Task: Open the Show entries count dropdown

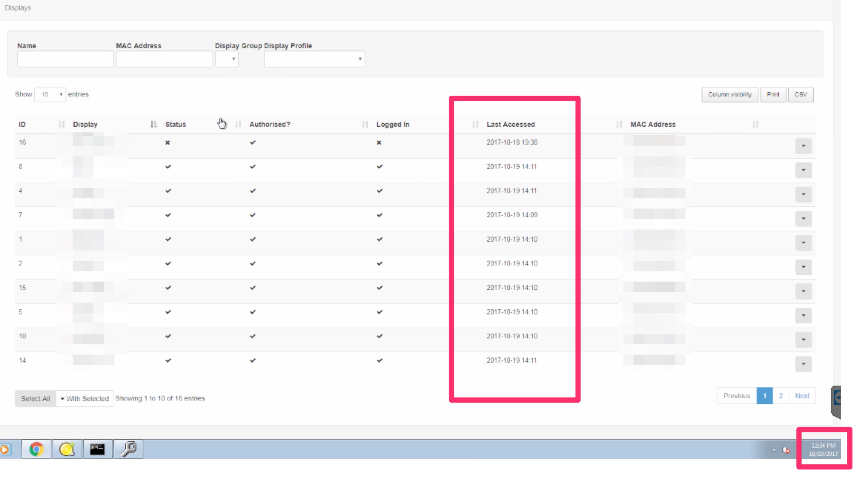Action: point(50,95)
